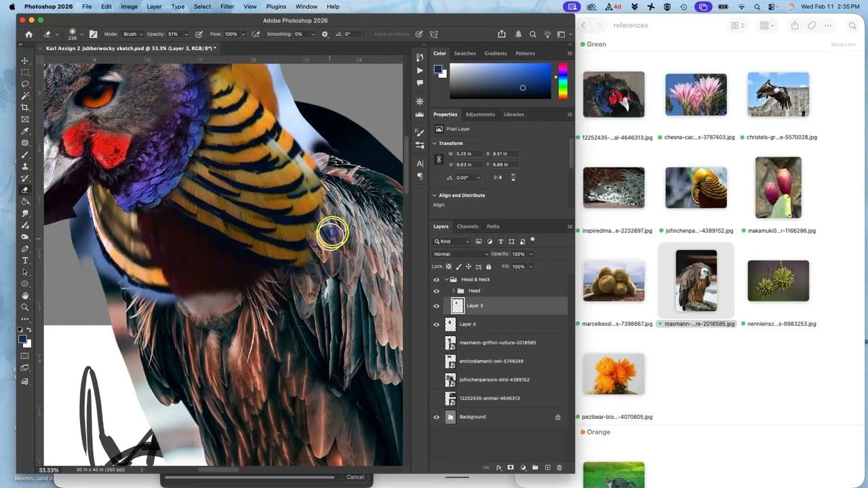Image resolution: width=868 pixels, height=488 pixels.
Task: Collapse the Transform section
Action: pyautogui.click(x=435, y=143)
